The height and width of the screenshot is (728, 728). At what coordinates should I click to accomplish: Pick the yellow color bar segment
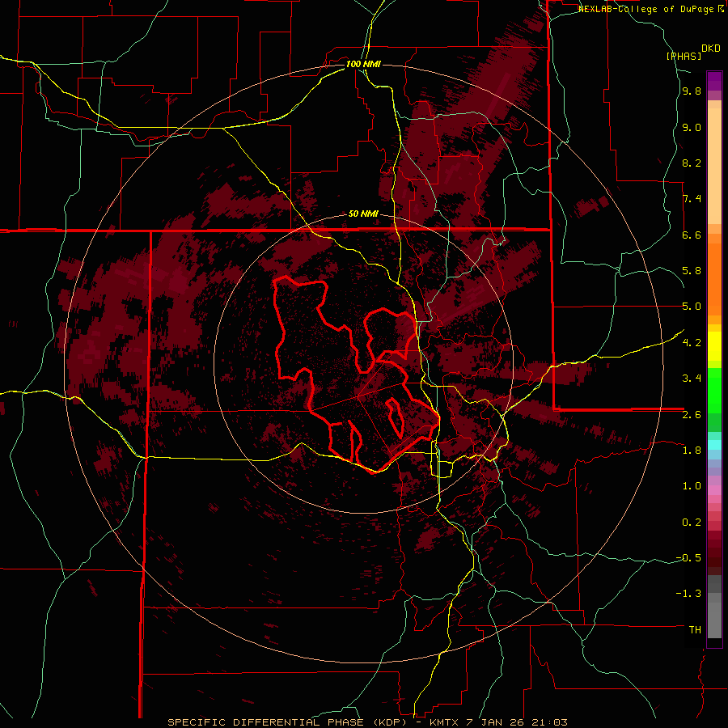[714, 346]
